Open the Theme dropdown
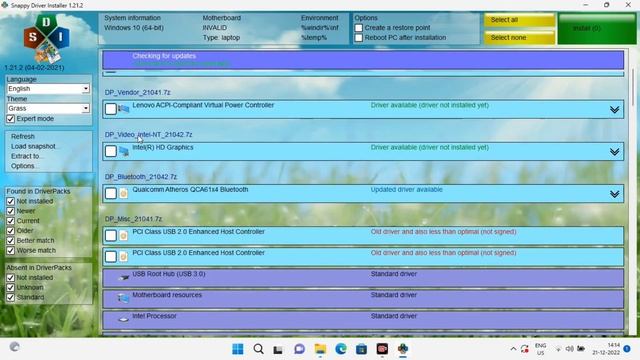The image size is (640, 360). pos(48,108)
